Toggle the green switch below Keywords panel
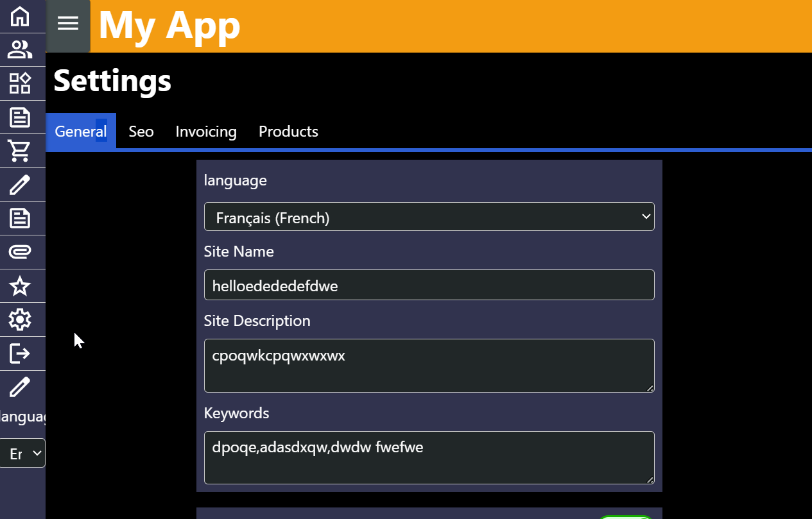Image resolution: width=812 pixels, height=519 pixels. pos(625,516)
